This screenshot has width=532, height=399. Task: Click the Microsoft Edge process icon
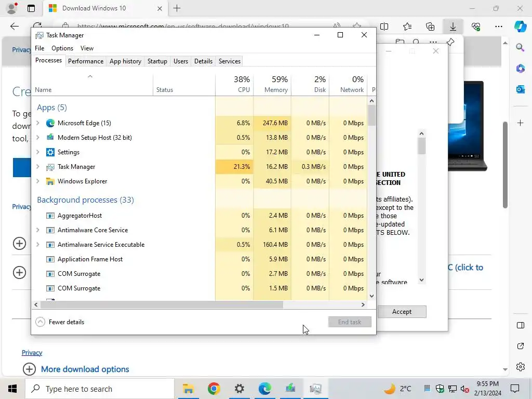50,123
